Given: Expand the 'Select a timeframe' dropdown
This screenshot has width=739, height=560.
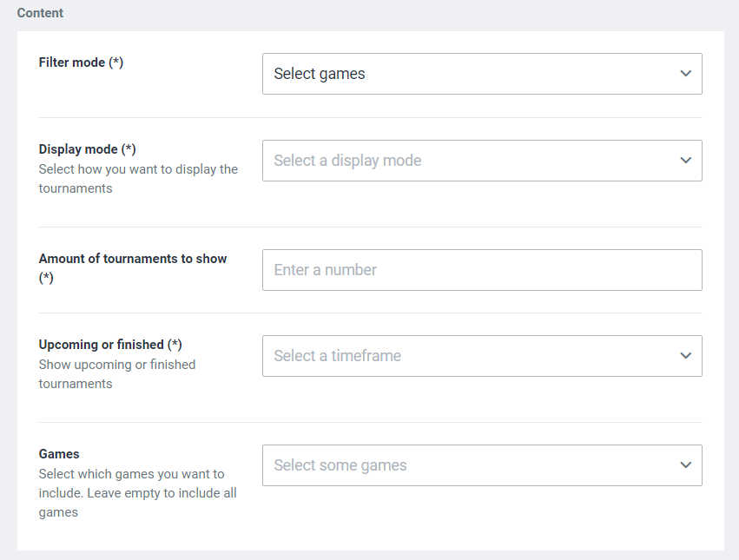Looking at the screenshot, I should [469, 356].
